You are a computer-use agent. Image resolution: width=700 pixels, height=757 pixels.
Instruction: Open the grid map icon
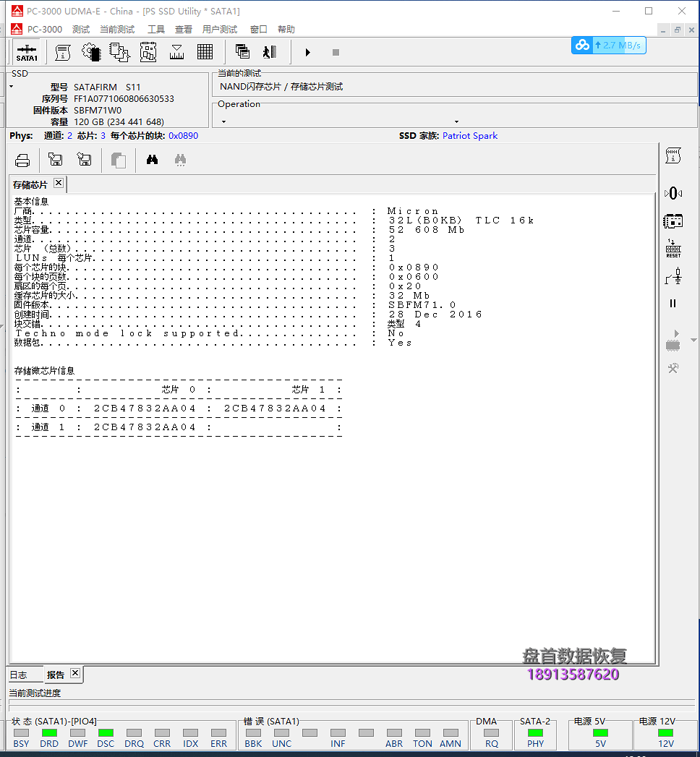click(205, 52)
